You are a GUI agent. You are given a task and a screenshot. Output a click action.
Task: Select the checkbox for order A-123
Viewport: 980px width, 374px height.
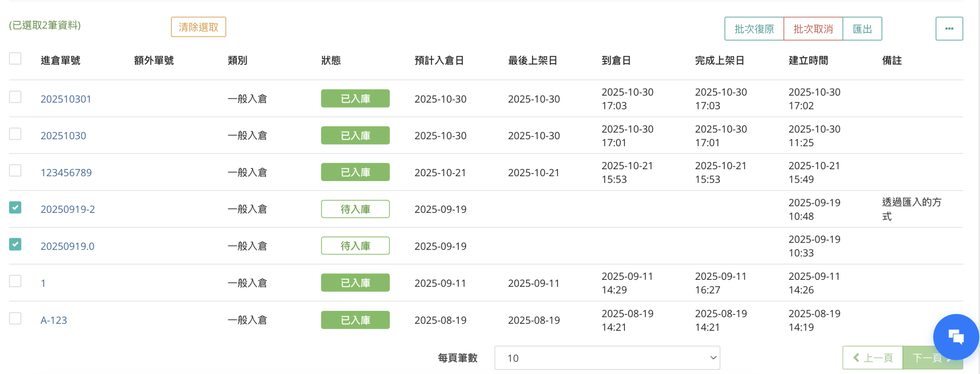tap(15, 318)
